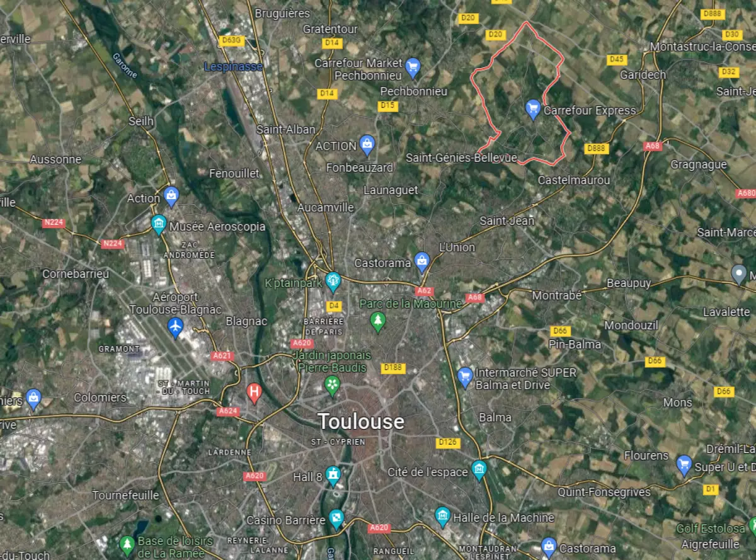756x560 pixels.
Task: Select the K'ptainpark attraction icon
Action: coord(333,280)
